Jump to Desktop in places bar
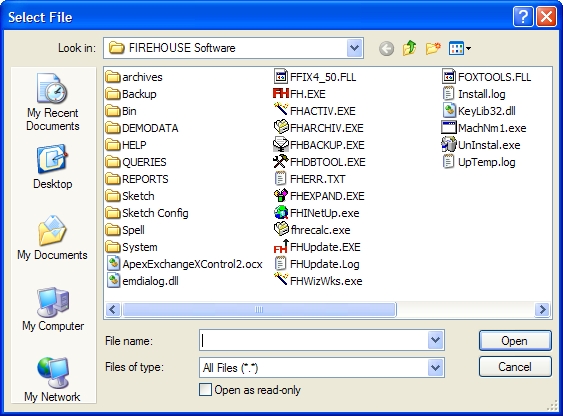The width and height of the screenshot is (563, 416). coord(52,167)
